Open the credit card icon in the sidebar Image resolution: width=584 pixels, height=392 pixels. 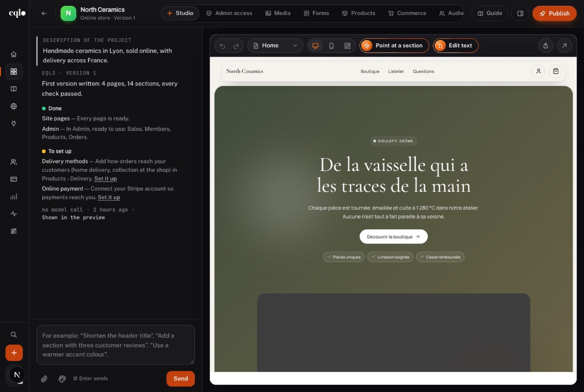coord(14,179)
